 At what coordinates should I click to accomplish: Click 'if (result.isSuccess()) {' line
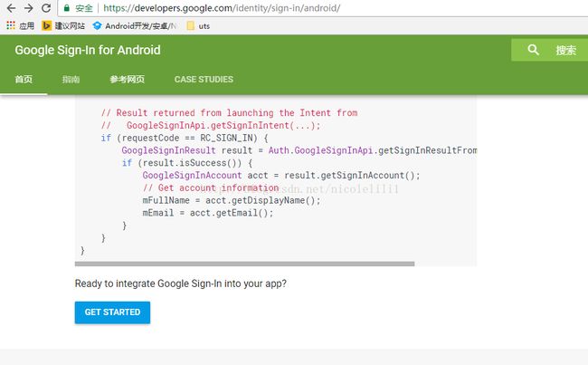pos(187,163)
